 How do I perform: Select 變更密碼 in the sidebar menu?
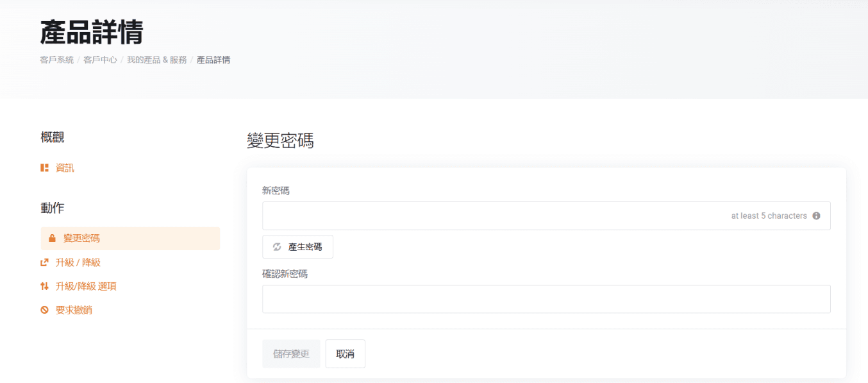(x=81, y=239)
